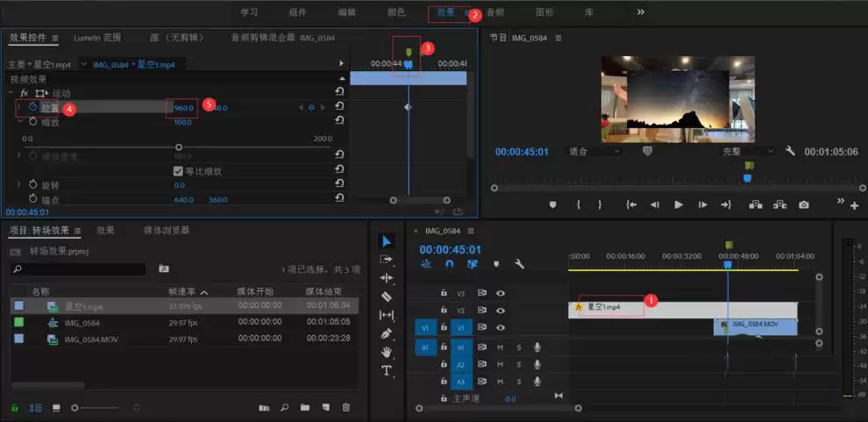Click 星空1.mp4 clip on V2 track

[x=683, y=310]
